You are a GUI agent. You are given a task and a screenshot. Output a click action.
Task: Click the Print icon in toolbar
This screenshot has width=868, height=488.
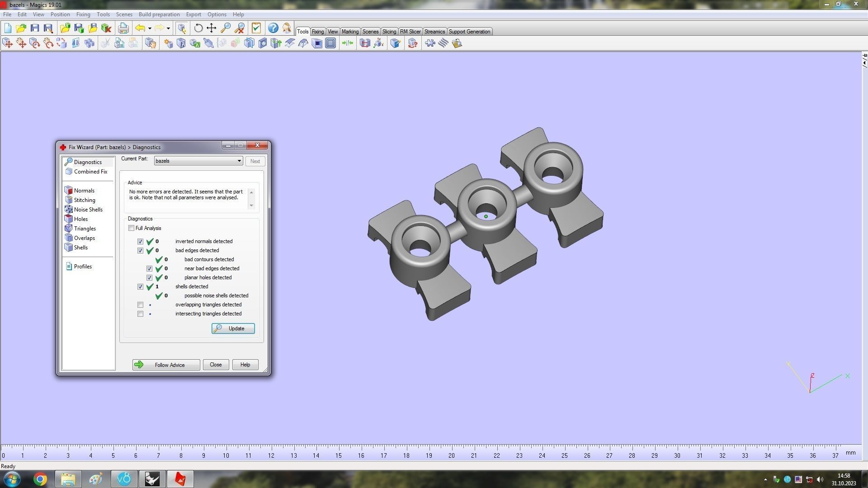coord(123,28)
